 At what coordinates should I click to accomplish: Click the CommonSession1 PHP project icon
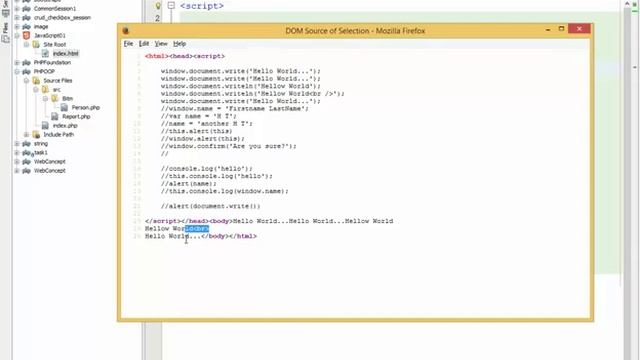(x=27, y=9)
